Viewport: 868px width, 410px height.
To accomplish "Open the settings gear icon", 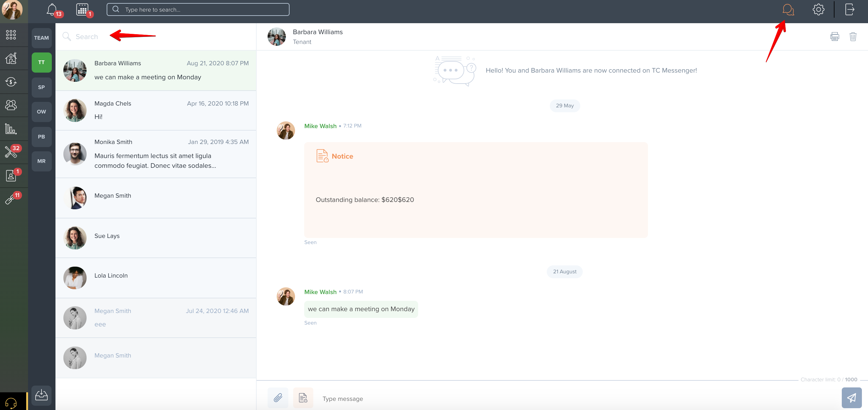I will [818, 9].
